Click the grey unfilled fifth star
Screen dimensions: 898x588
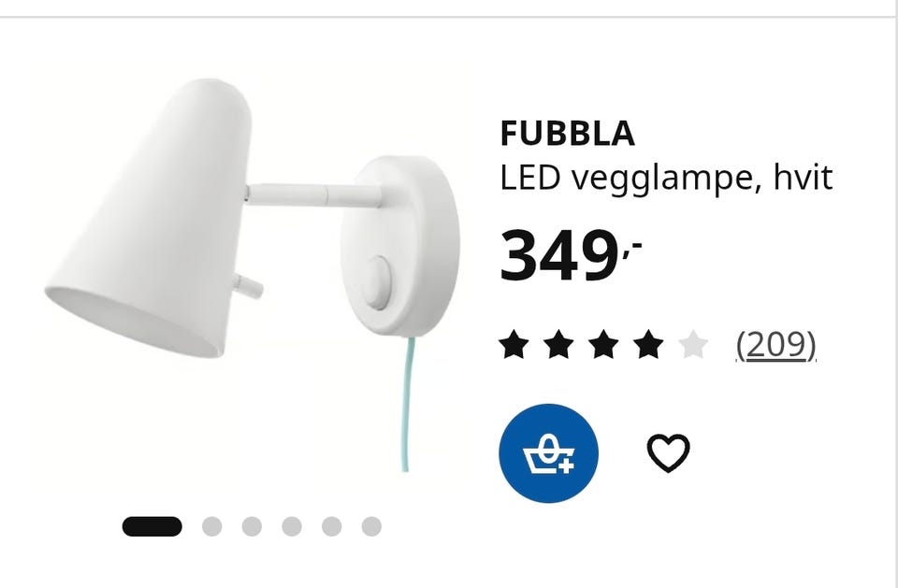(693, 345)
